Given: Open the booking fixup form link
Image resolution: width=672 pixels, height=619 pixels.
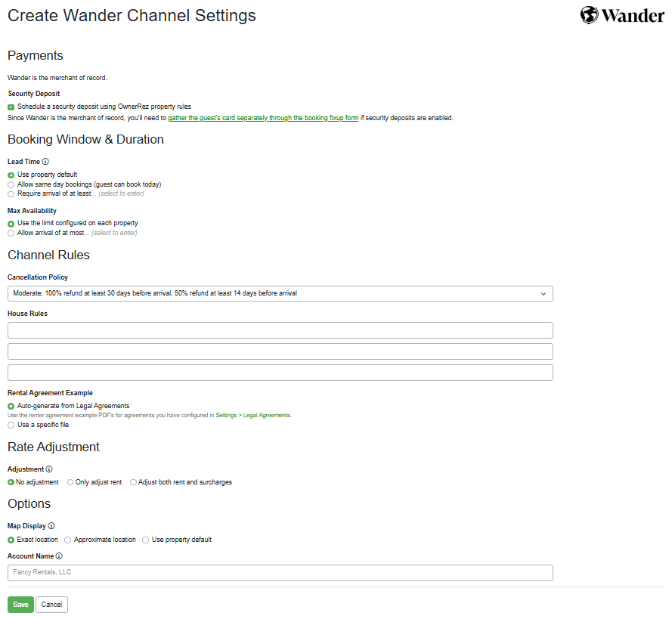Looking at the screenshot, I should pyautogui.click(x=263, y=118).
